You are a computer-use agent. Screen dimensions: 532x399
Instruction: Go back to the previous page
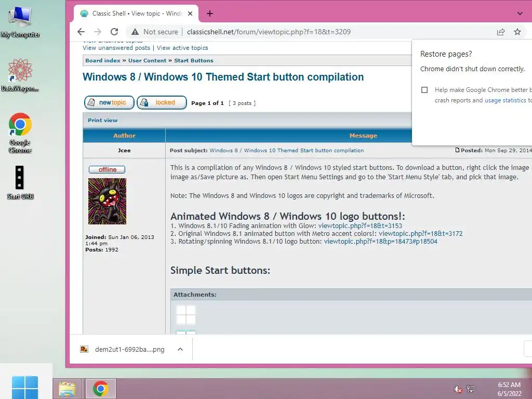(x=81, y=32)
